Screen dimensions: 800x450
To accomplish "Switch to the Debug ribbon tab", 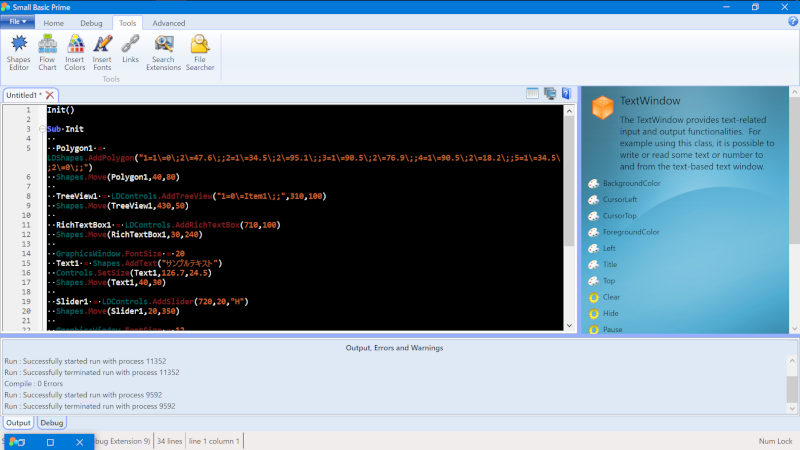I will click(91, 23).
